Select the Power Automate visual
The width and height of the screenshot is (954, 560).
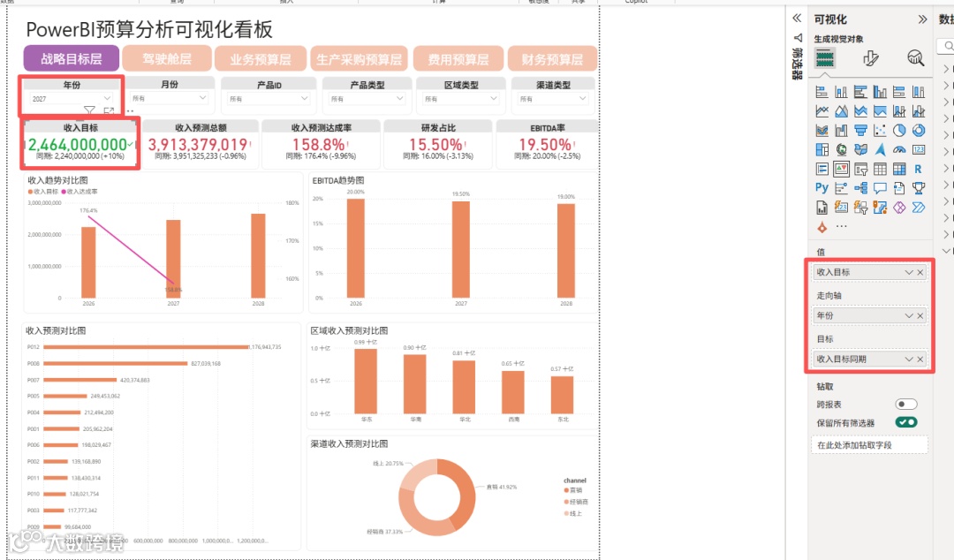click(919, 208)
